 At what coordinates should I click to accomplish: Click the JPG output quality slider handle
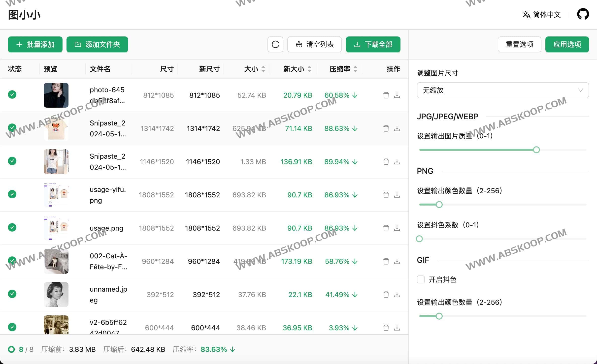point(536,150)
